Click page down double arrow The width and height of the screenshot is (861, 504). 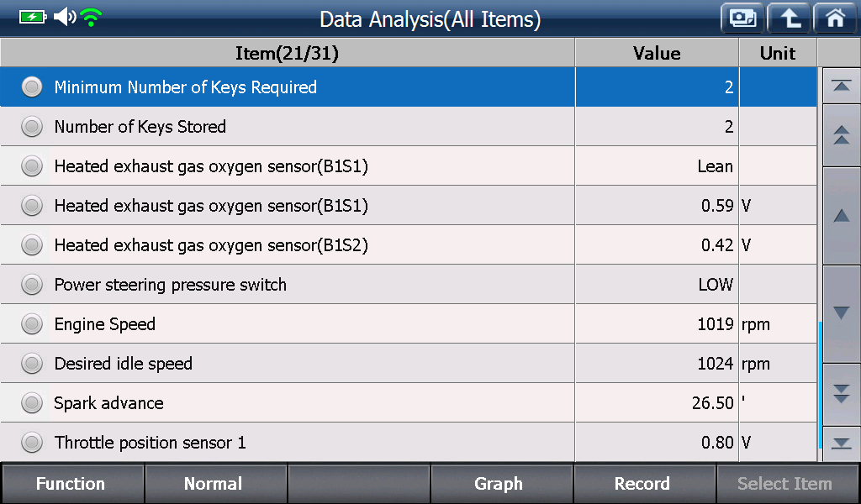pyautogui.click(x=841, y=394)
